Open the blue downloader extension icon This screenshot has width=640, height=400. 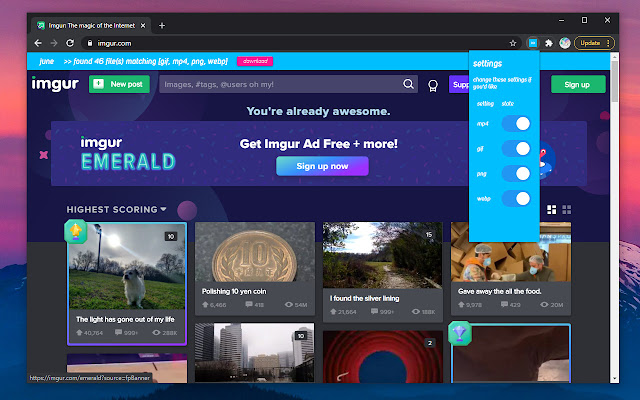tap(533, 43)
